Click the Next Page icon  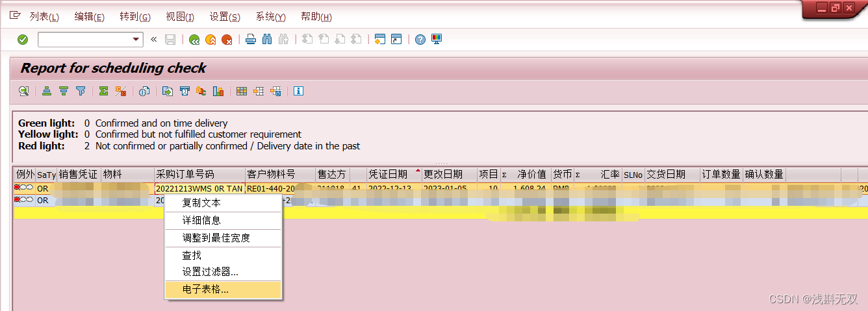[x=339, y=40]
